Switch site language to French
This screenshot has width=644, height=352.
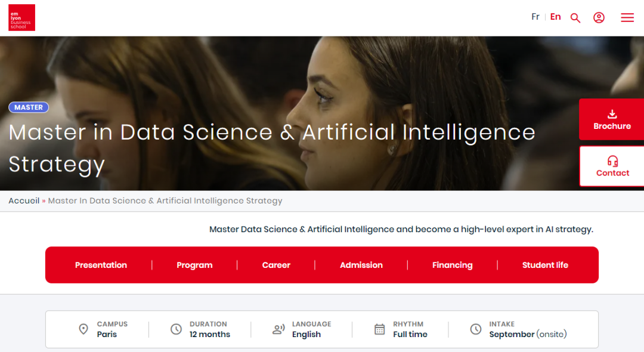[x=535, y=17]
